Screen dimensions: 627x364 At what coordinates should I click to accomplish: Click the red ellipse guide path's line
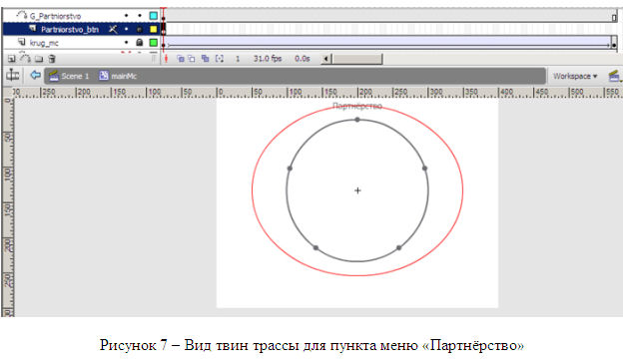[252, 190]
